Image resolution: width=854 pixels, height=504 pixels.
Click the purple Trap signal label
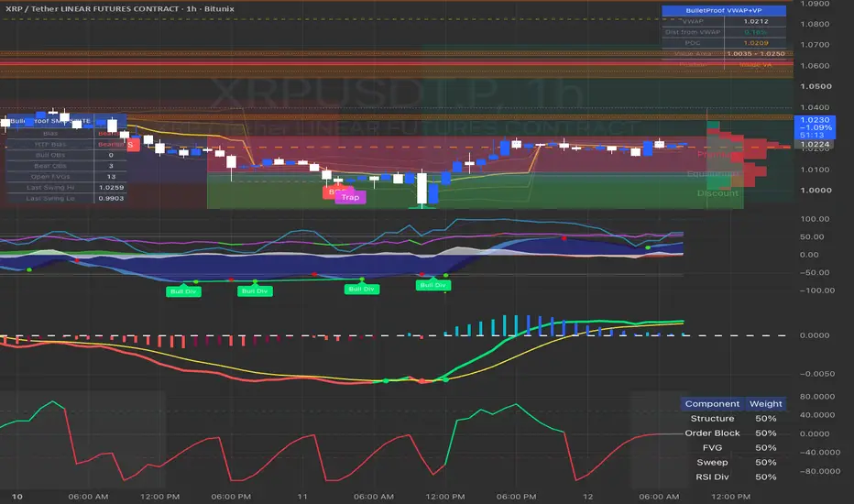point(350,197)
